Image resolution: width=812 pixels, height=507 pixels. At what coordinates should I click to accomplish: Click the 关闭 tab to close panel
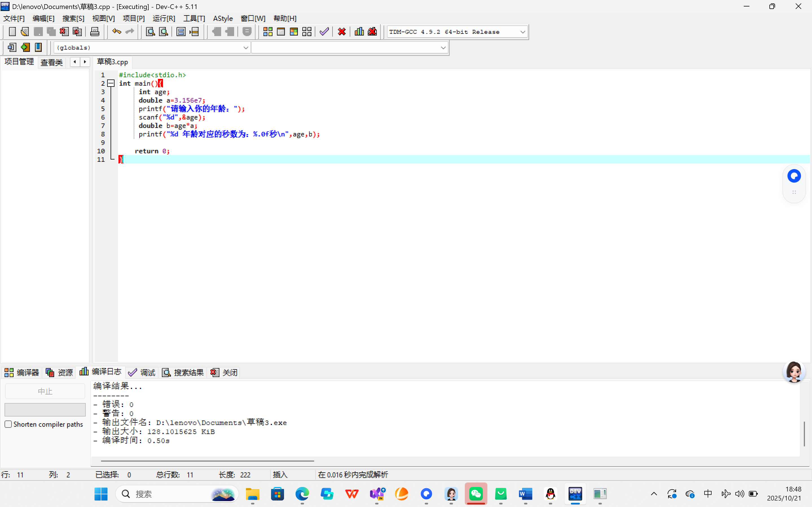224,372
